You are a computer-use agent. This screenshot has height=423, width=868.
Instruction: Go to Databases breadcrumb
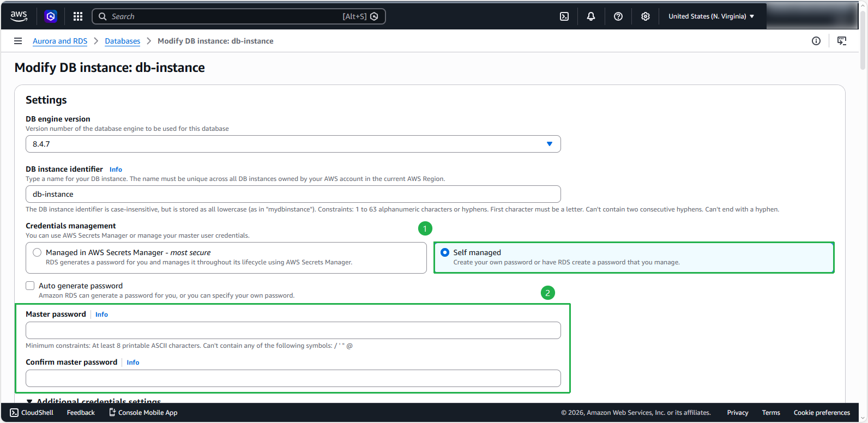(x=123, y=41)
